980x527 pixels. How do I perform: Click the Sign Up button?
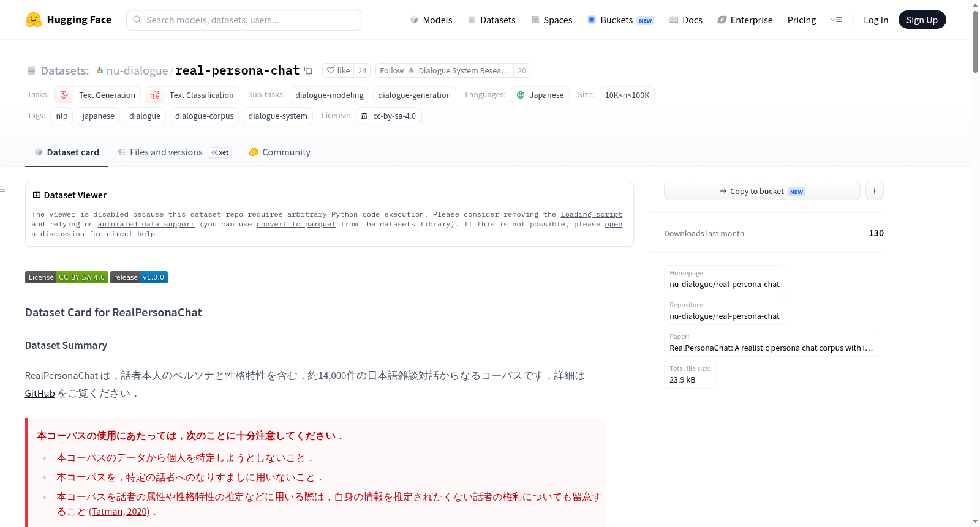[x=922, y=20]
